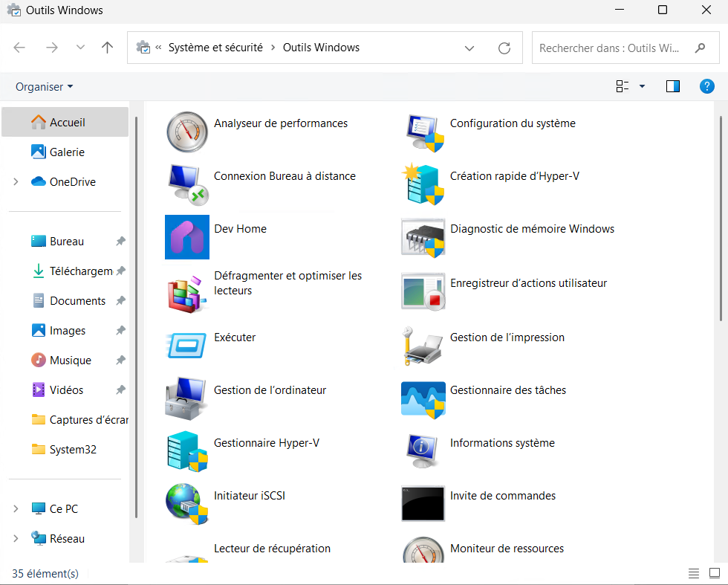Open the Diagnostic de mémoire Windows icon
728x585 pixels.
click(x=423, y=238)
